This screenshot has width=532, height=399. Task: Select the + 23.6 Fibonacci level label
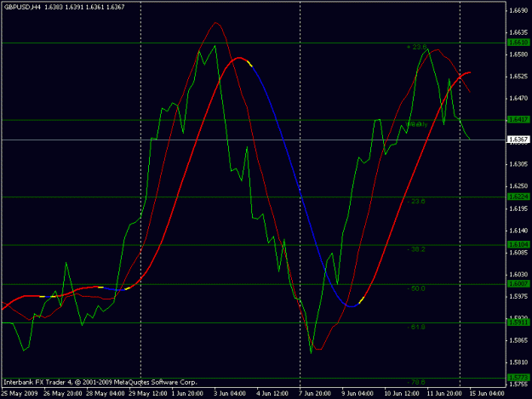pyautogui.click(x=416, y=47)
